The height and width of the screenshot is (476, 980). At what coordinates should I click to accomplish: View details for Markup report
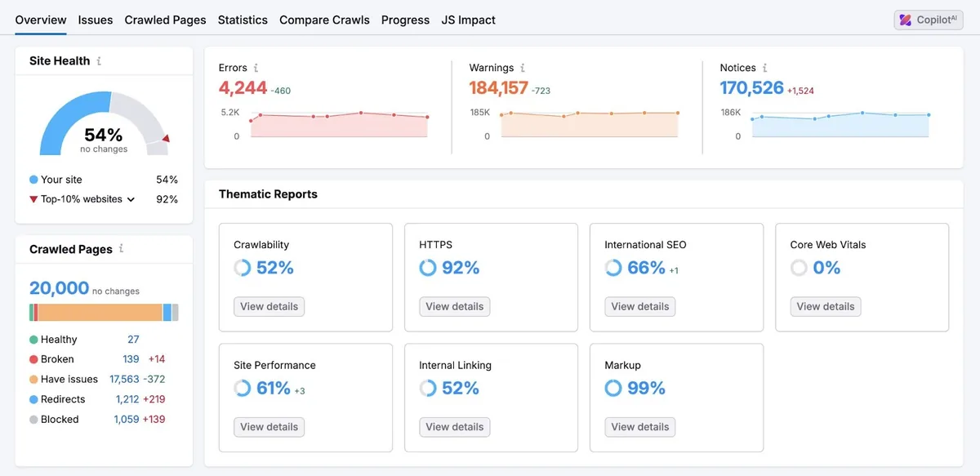point(640,426)
